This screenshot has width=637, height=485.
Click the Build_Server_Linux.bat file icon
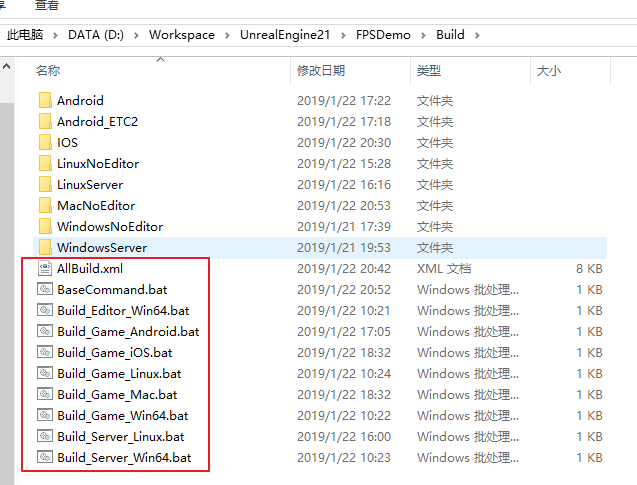(45, 437)
